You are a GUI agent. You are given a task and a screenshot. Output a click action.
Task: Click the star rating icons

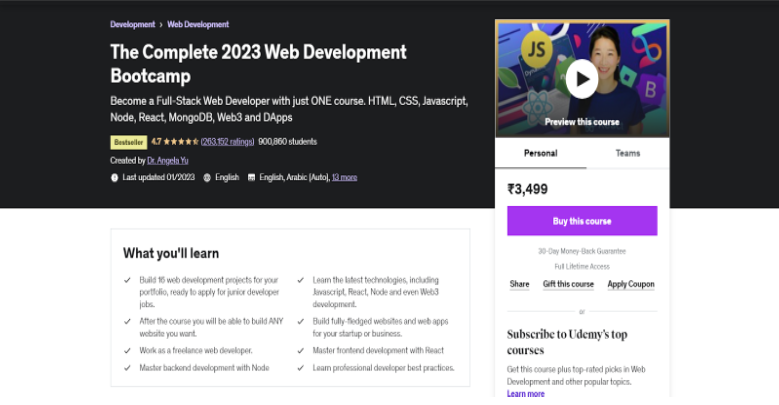pyautogui.click(x=181, y=142)
